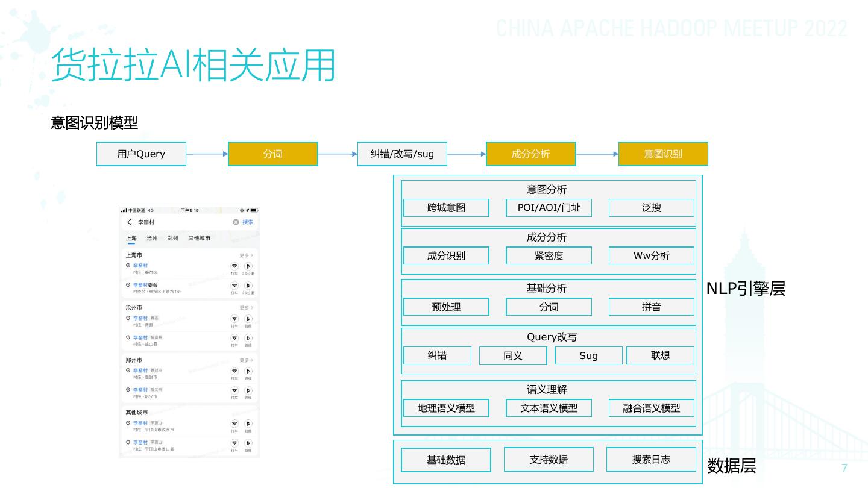
Task: Click the 同义 box under Query改写
Action: point(513,355)
